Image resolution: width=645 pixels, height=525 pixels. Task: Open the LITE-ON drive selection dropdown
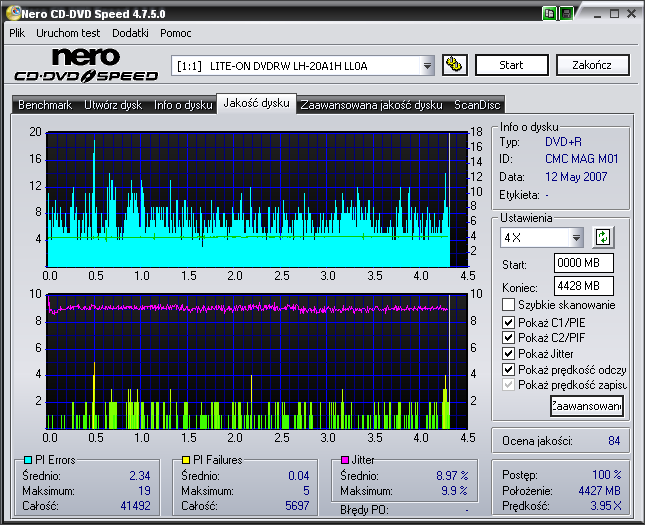click(427, 65)
